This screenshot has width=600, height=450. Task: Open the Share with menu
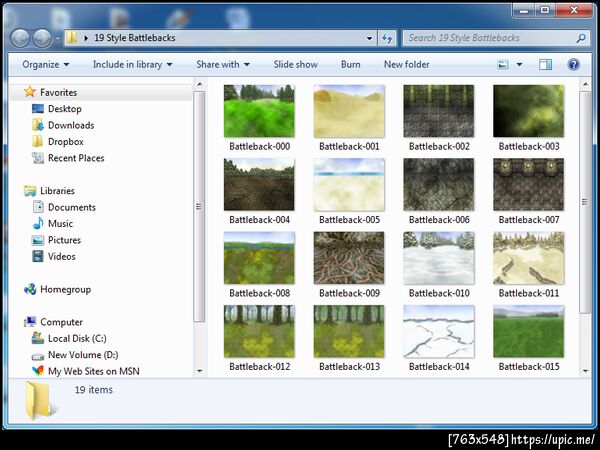[223, 64]
